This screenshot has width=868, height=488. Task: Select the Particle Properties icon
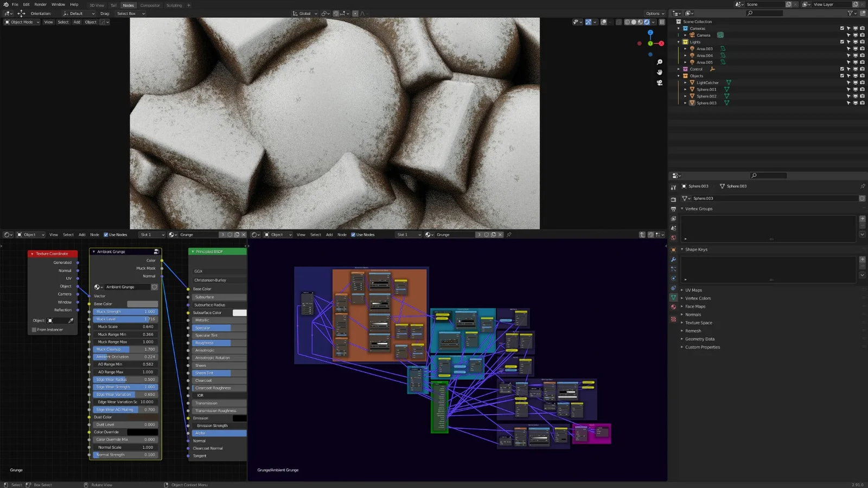pos(673,268)
